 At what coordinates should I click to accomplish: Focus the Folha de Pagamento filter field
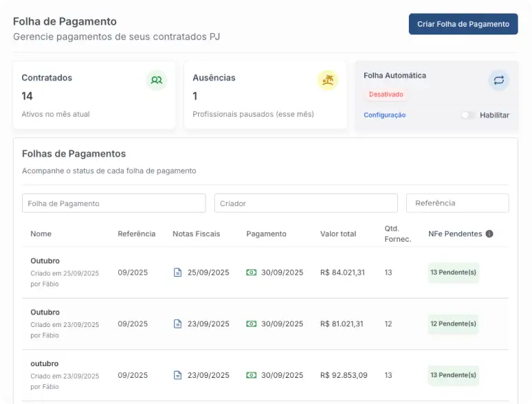click(113, 203)
